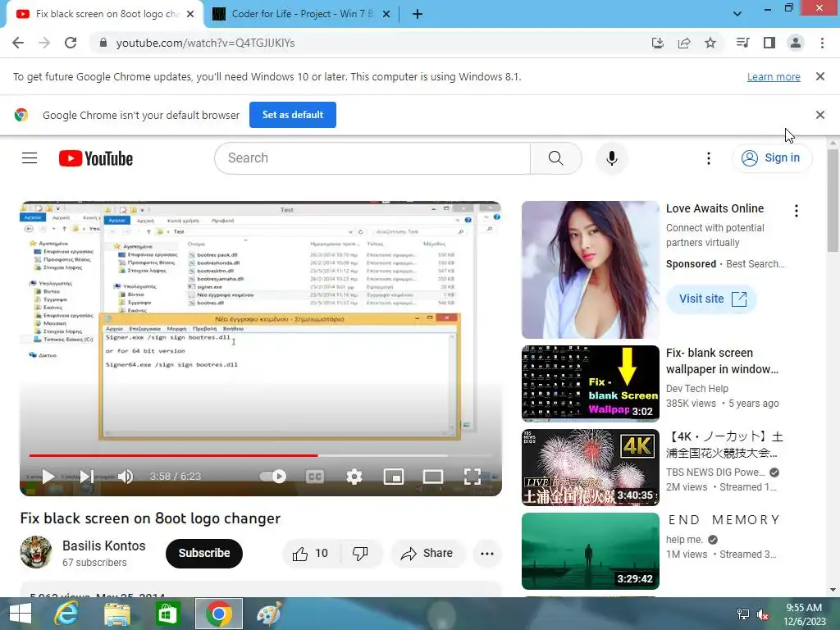This screenshot has width=840, height=630.
Task: Click the forward navigation arrow
Action: click(x=44, y=43)
